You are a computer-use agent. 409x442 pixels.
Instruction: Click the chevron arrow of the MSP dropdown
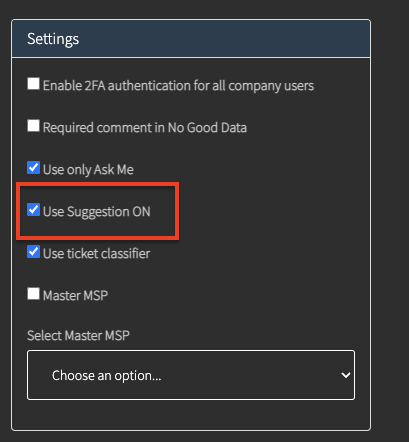(x=346, y=375)
